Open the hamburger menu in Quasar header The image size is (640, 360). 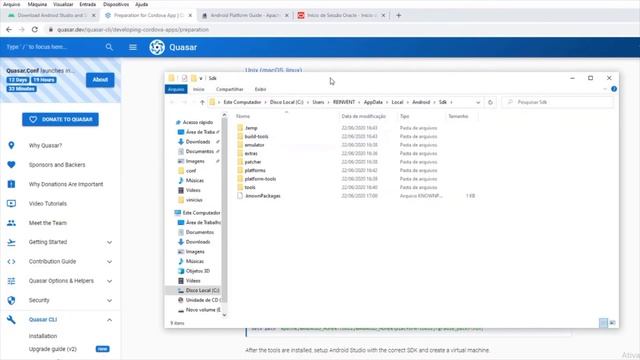click(133, 47)
